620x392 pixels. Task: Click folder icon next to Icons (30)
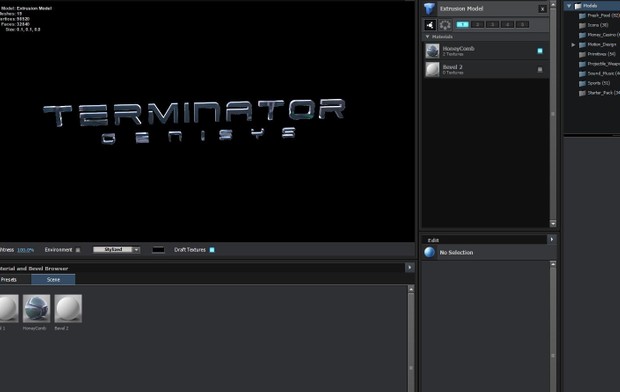coord(582,25)
